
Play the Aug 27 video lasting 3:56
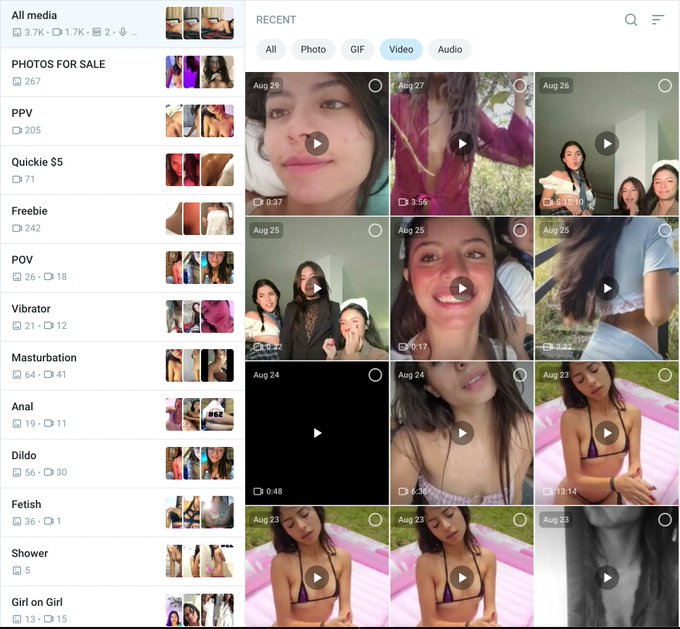(x=462, y=144)
